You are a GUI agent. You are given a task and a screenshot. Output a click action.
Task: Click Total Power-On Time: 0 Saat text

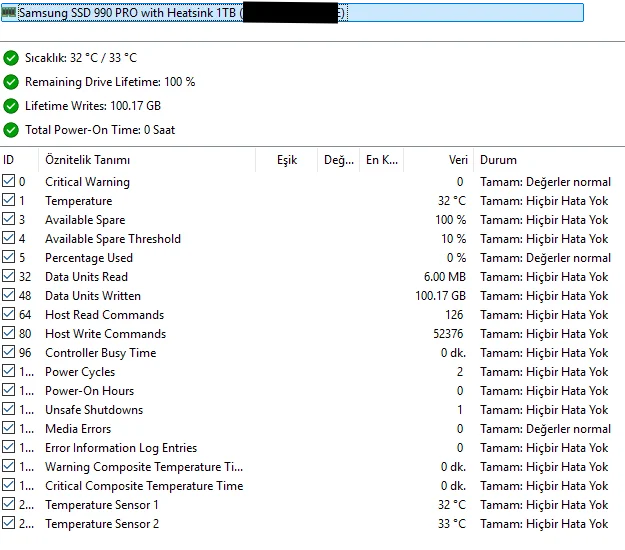(x=100, y=130)
